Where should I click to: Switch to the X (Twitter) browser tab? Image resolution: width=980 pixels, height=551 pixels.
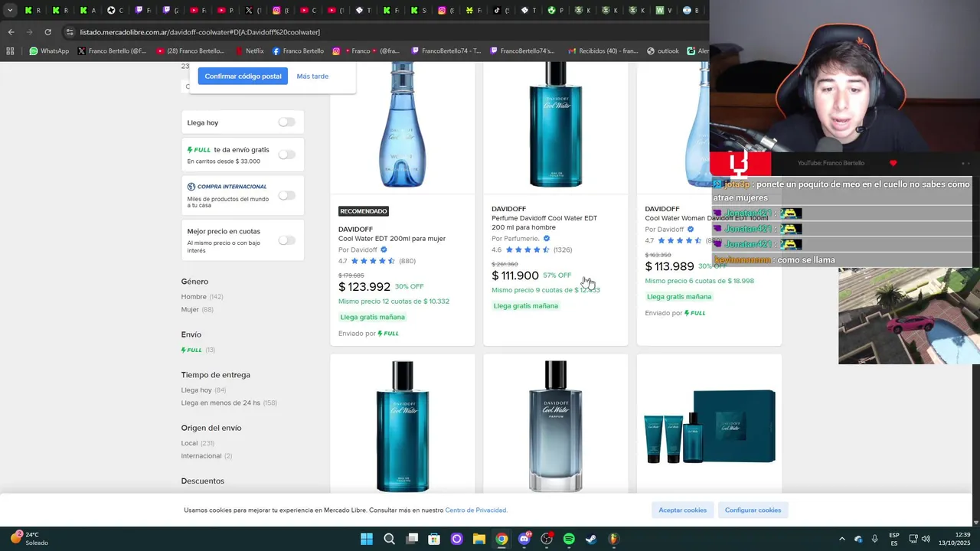pos(253,10)
